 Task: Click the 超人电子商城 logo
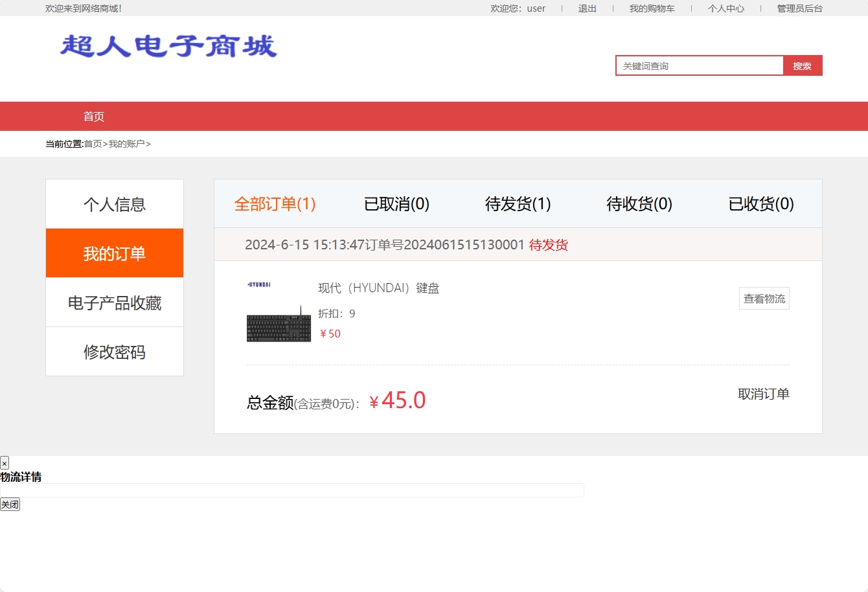coord(167,47)
